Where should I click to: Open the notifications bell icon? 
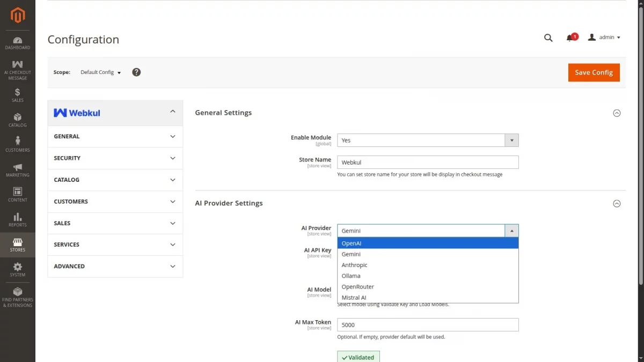pos(570,38)
